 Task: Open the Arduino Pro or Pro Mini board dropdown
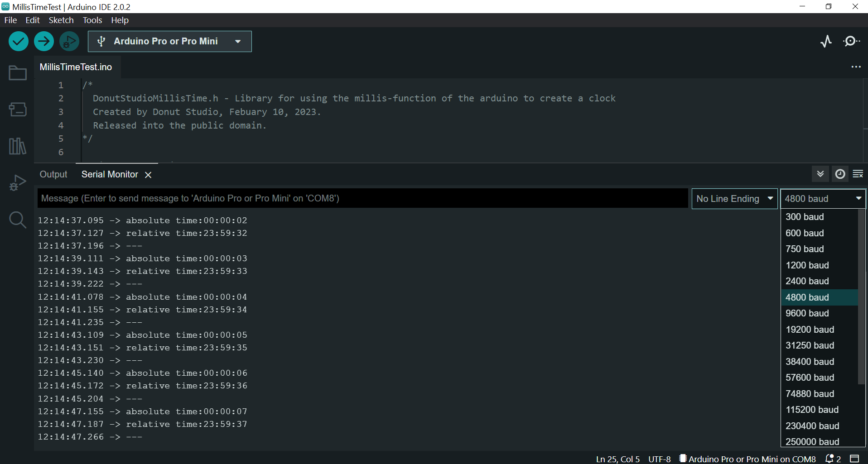[x=170, y=41]
